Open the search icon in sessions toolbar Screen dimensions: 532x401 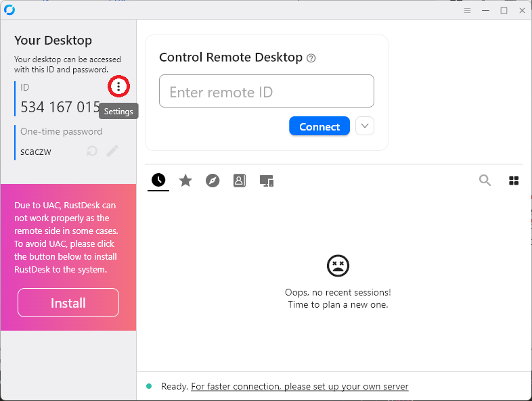pyautogui.click(x=485, y=180)
